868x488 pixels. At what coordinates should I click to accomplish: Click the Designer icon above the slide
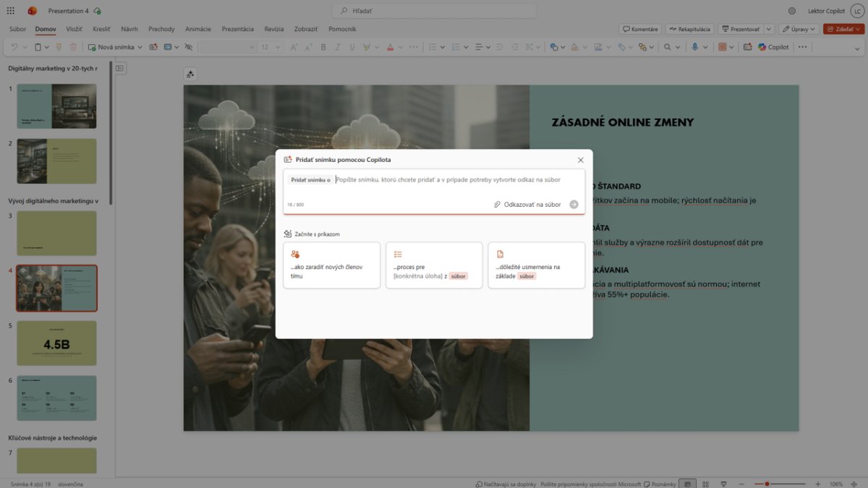tap(190, 74)
